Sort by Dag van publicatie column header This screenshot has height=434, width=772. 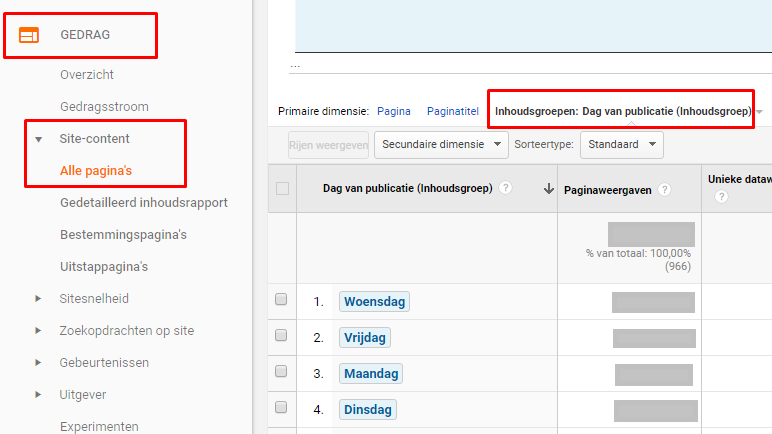point(408,188)
